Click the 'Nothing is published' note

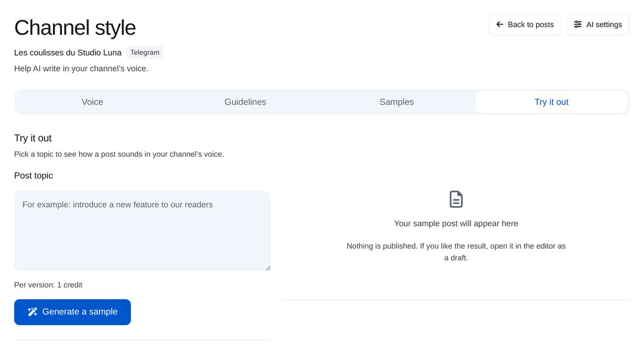point(456,252)
